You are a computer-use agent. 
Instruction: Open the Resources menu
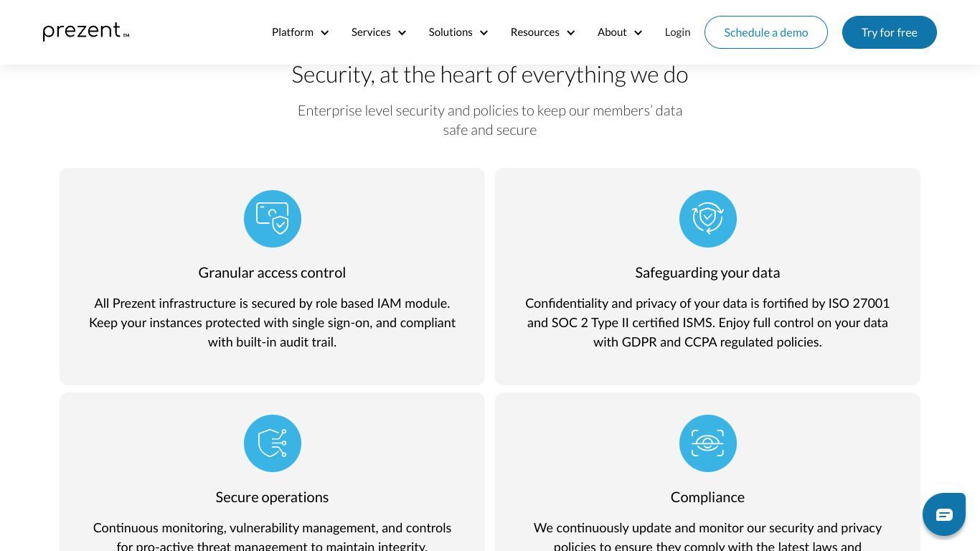pos(534,32)
